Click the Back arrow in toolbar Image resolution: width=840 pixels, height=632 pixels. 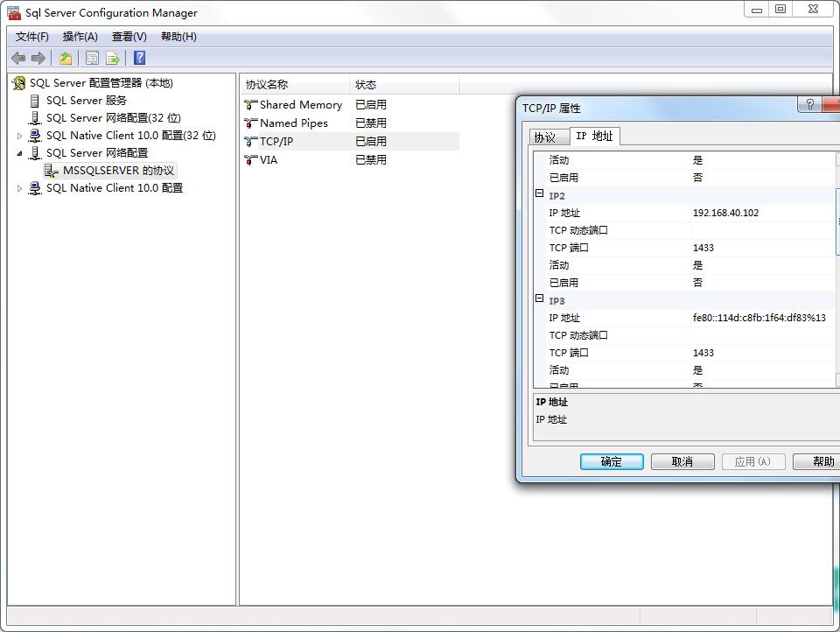(x=18, y=58)
